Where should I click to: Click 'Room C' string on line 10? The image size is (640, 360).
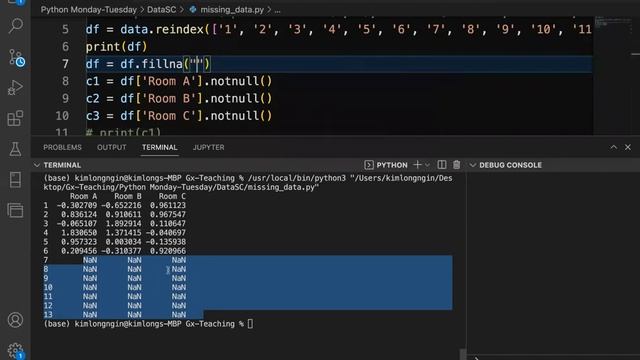(x=169, y=116)
